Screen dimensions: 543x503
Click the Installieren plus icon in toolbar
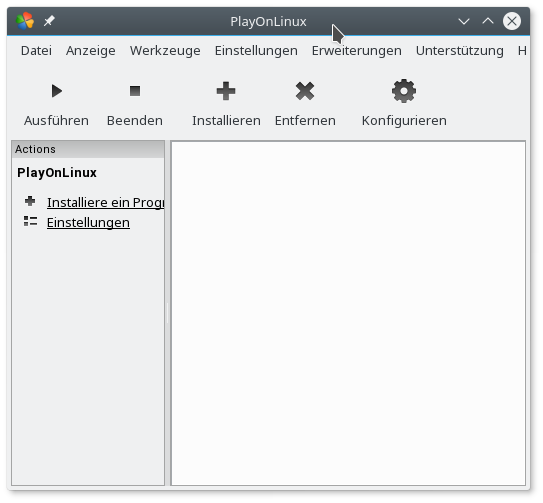point(226,91)
